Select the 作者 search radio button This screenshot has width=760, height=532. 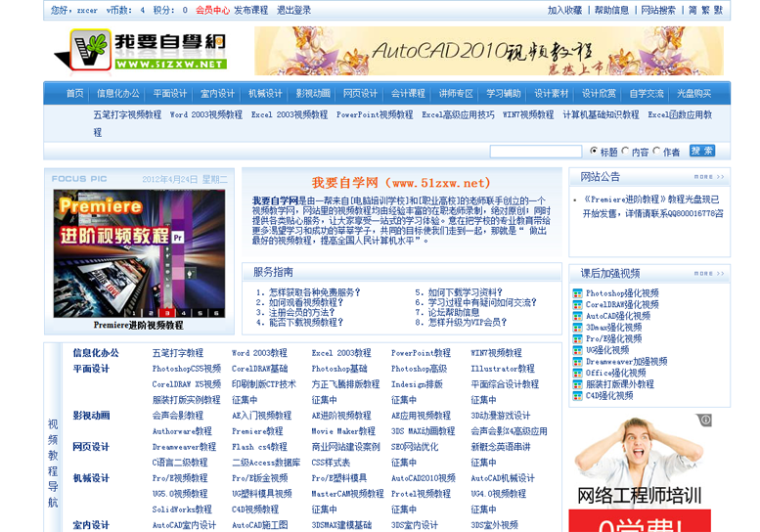pos(656,152)
